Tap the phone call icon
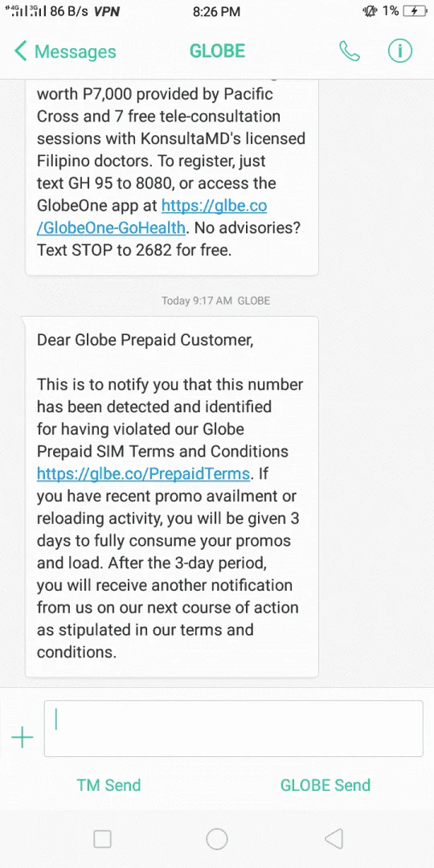 [350, 51]
